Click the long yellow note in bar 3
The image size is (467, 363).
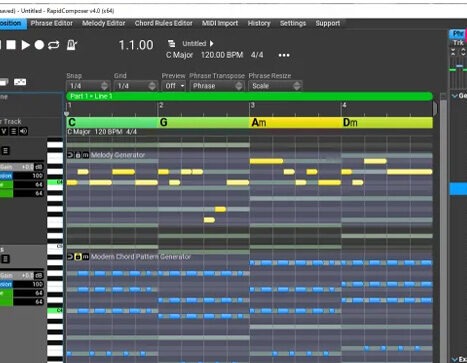point(266,161)
